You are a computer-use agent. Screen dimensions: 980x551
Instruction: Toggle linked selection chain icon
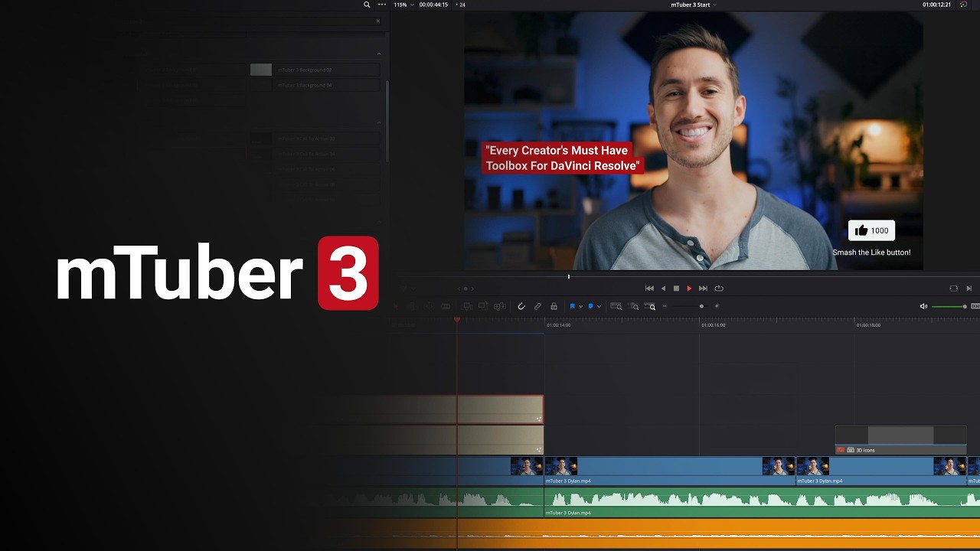pos(537,306)
